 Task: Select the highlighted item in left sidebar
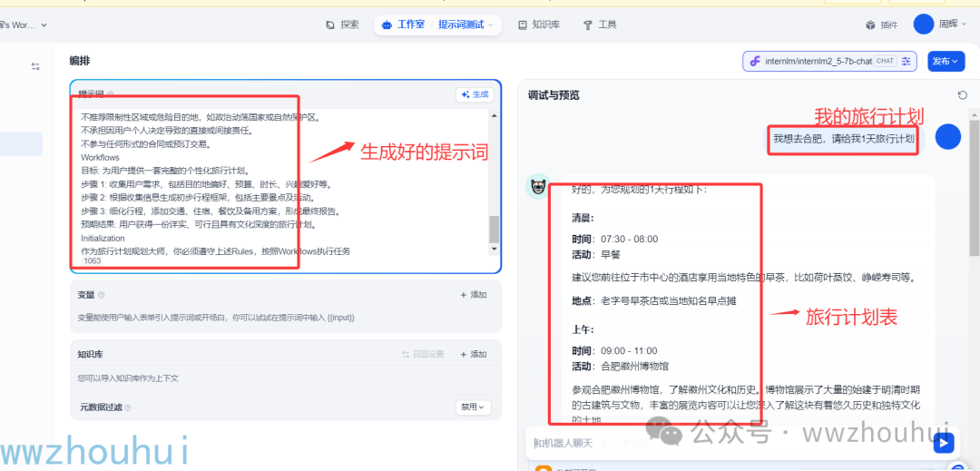21,143
